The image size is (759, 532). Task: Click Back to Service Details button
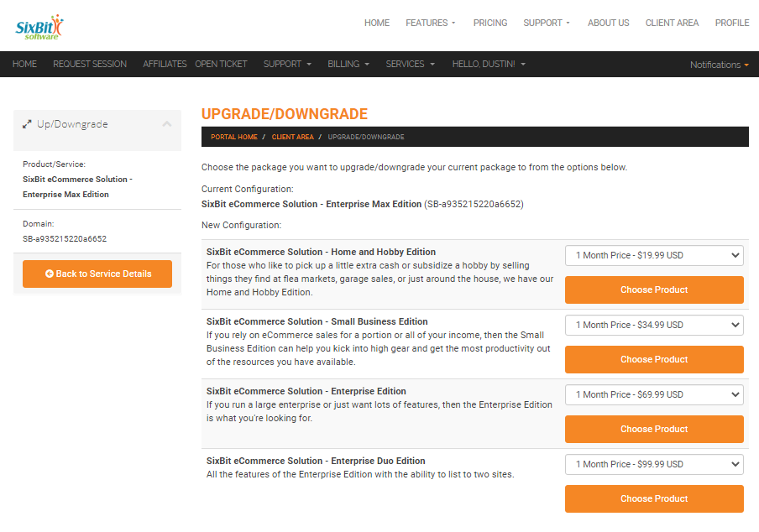point(97,274)
